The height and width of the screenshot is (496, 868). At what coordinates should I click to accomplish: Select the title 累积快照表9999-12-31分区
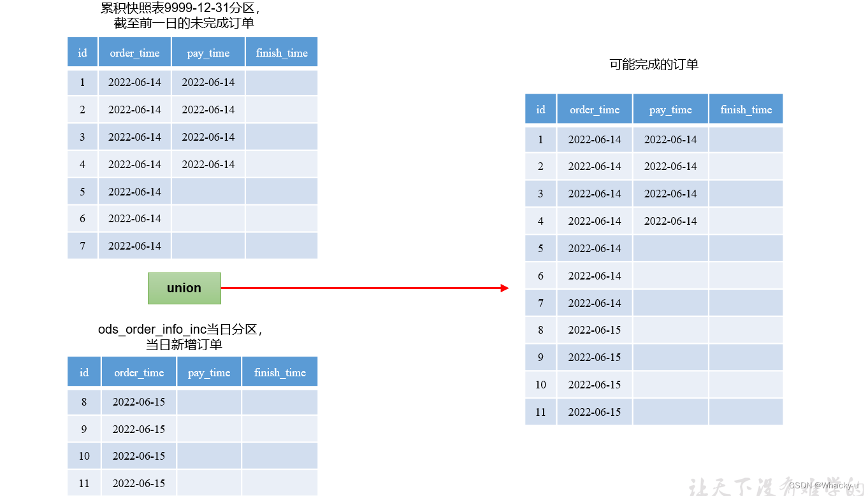point(180,9)
